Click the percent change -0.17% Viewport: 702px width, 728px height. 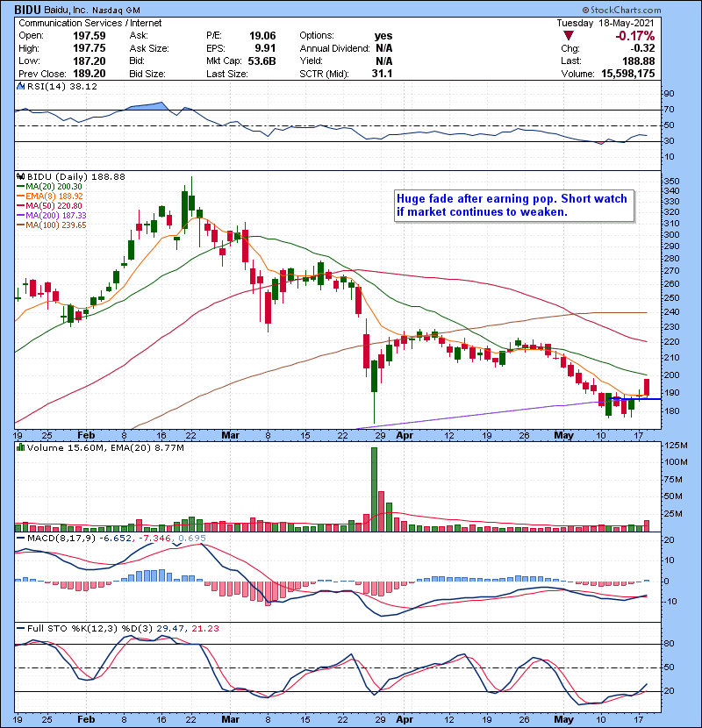(x=635, y=36)
